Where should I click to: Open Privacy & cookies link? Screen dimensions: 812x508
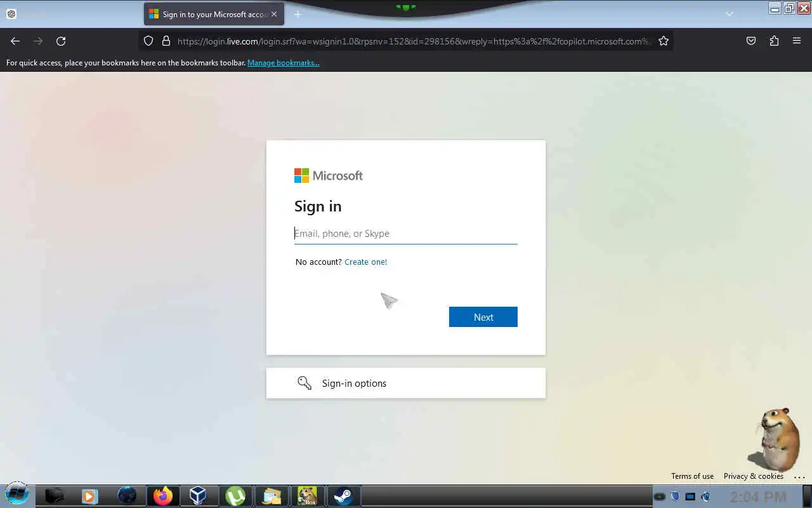[754, 476]
